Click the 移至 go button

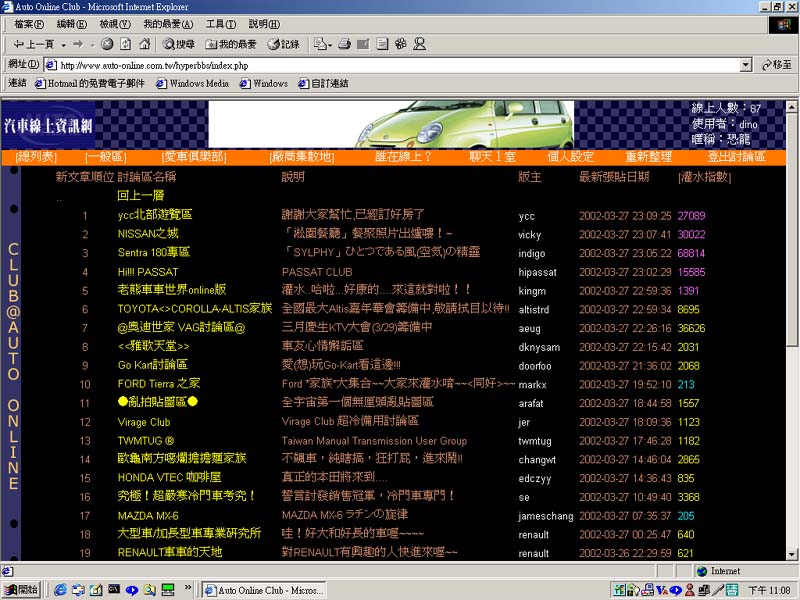click(x=776, y=64)
